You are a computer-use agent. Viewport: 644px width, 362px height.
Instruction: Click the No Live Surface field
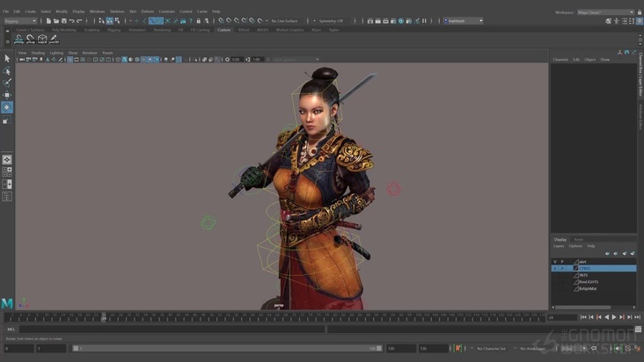[285, 21]
